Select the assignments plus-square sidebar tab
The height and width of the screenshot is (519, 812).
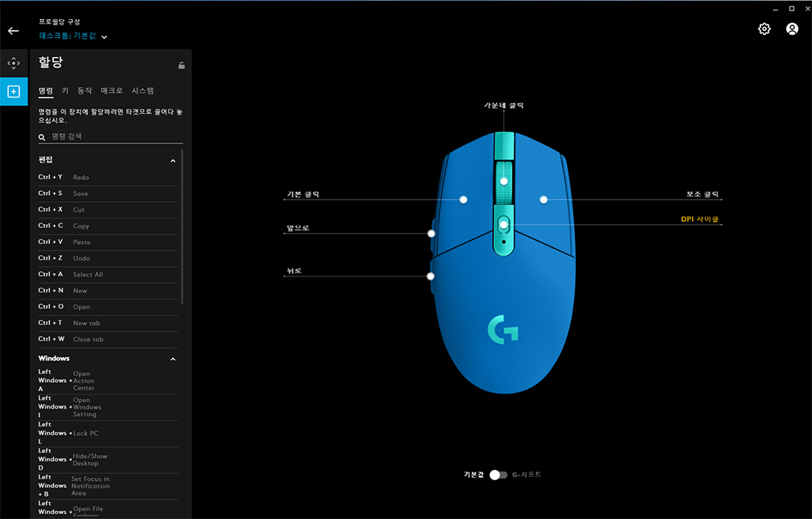(x=13, y=92)
